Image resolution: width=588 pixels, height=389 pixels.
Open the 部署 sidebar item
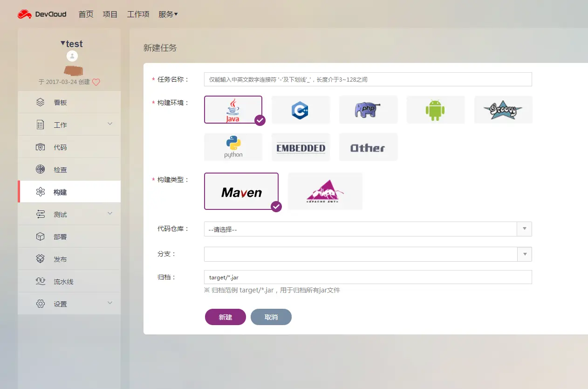[69, 236]
